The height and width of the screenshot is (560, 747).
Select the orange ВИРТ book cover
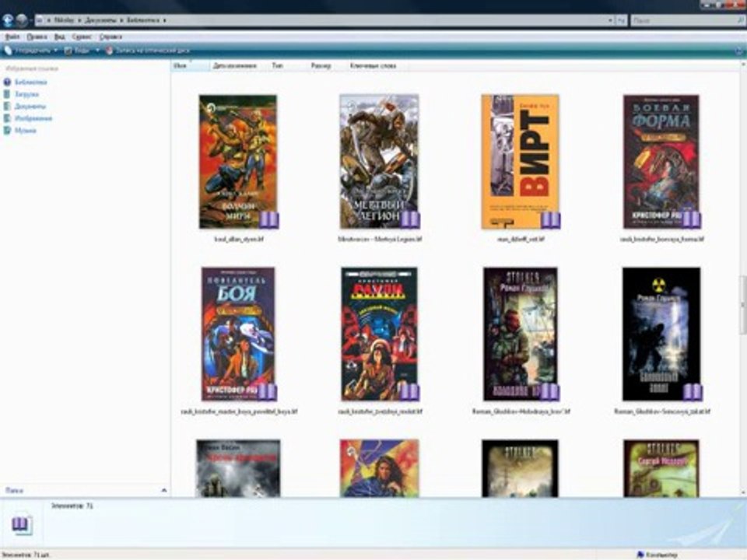coord(521,162)
